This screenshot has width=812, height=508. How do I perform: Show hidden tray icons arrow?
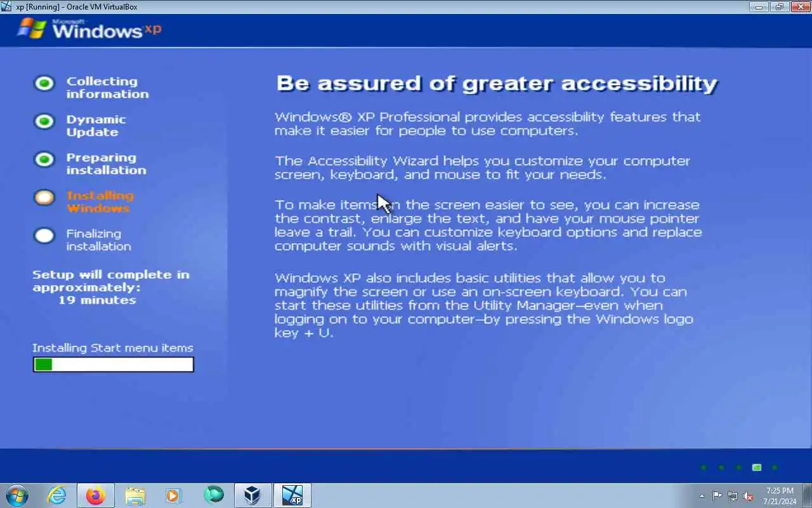(x=702, y=496)
